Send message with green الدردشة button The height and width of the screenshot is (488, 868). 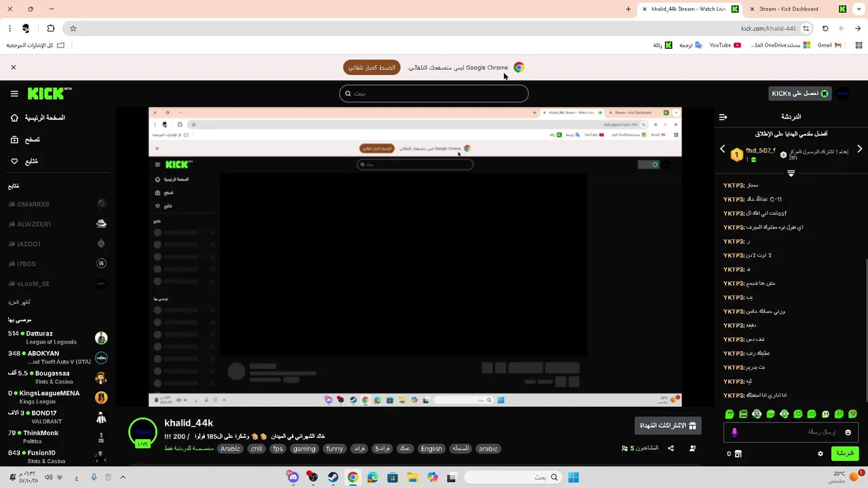click(x=844, y=453)
